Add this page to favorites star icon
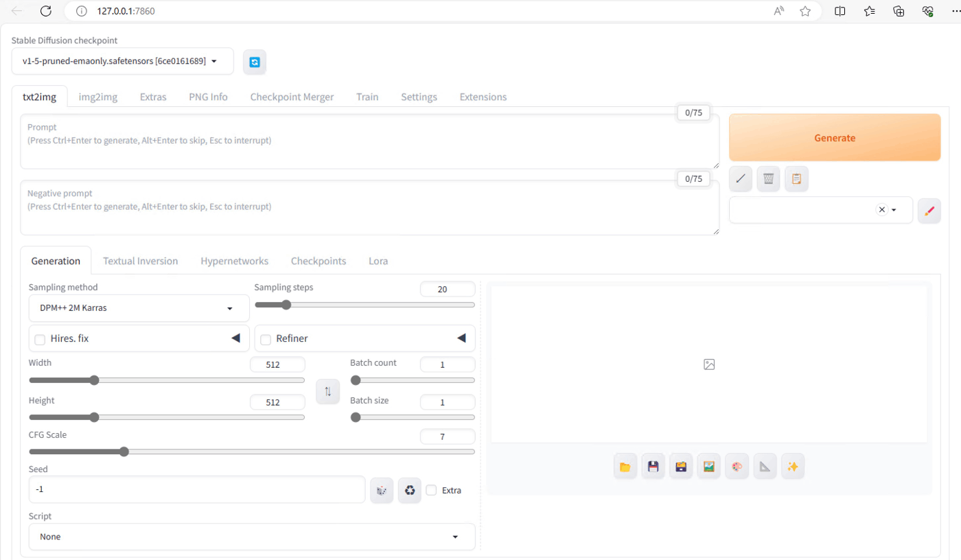This screenshot has width=961, height=560. [805, 11]
